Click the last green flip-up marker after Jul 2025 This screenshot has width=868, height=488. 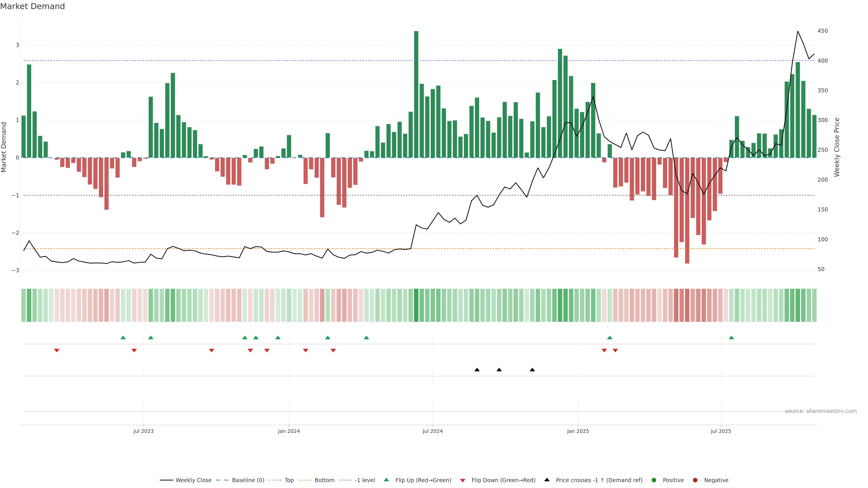731,338
